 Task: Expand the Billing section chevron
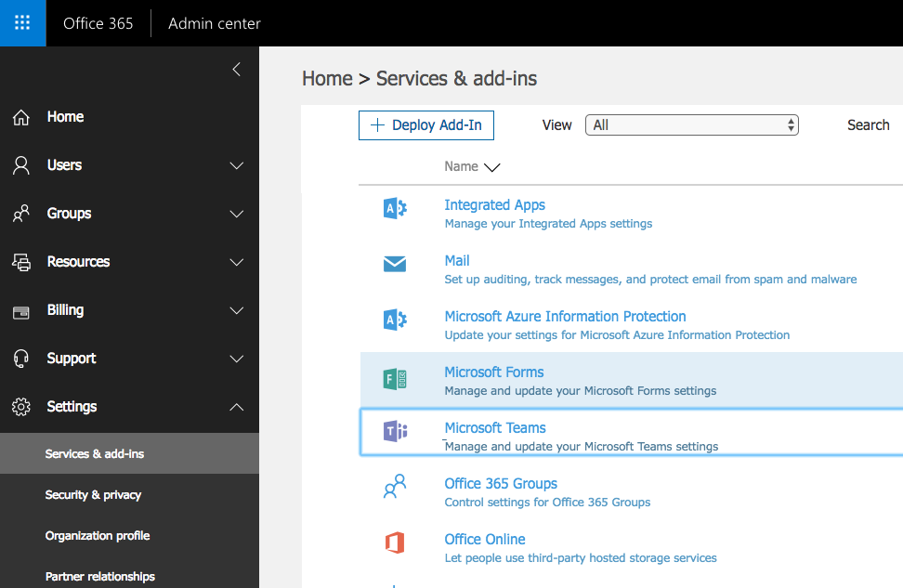click(x=236, y=311)
